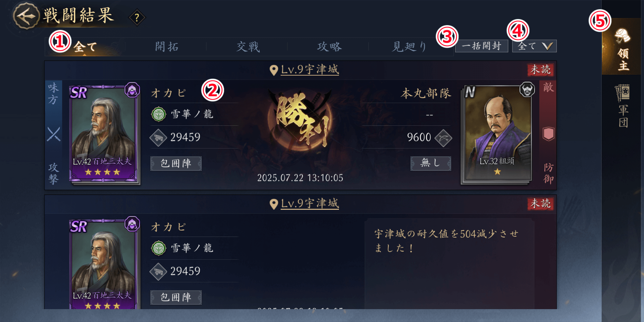Tap the 包囲陣 formation button in first report

click(176, 163)
